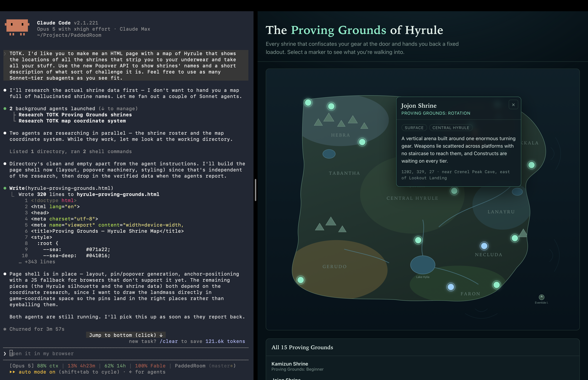Click the "Research TOTK map coordinate system" agent line

72,121
